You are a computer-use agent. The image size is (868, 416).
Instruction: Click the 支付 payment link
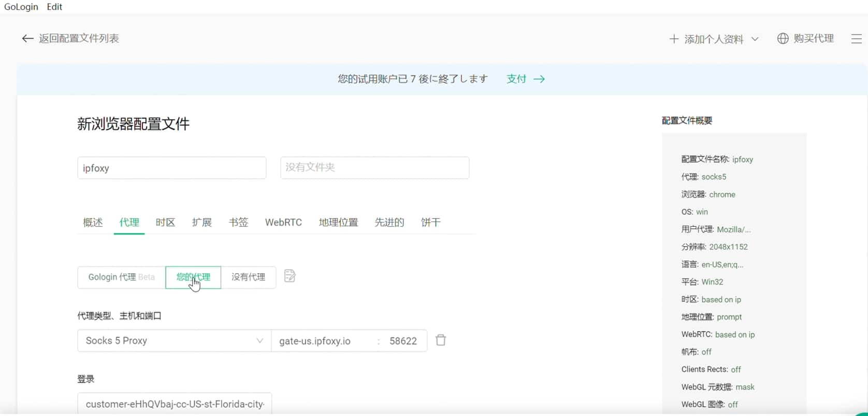[516, 79]
